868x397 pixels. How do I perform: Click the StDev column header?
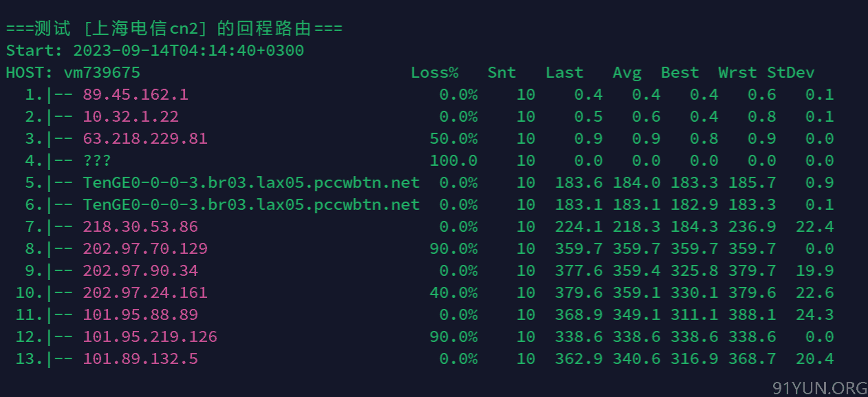click(x=791, y=72)
